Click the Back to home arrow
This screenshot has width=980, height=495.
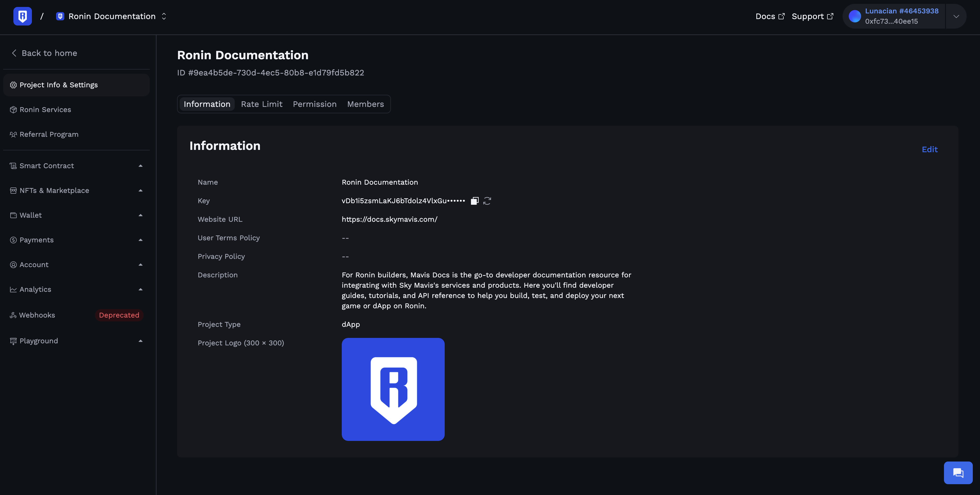[14, 53]
